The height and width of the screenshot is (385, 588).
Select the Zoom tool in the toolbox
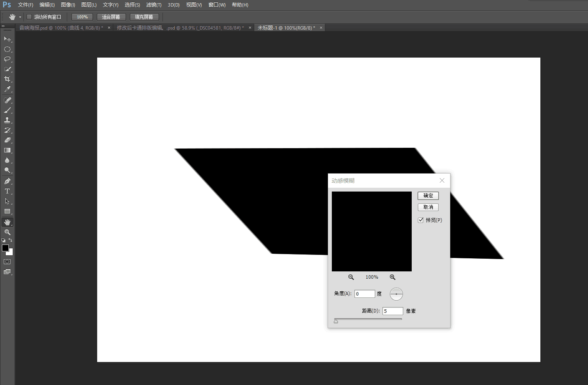[7, 232]
